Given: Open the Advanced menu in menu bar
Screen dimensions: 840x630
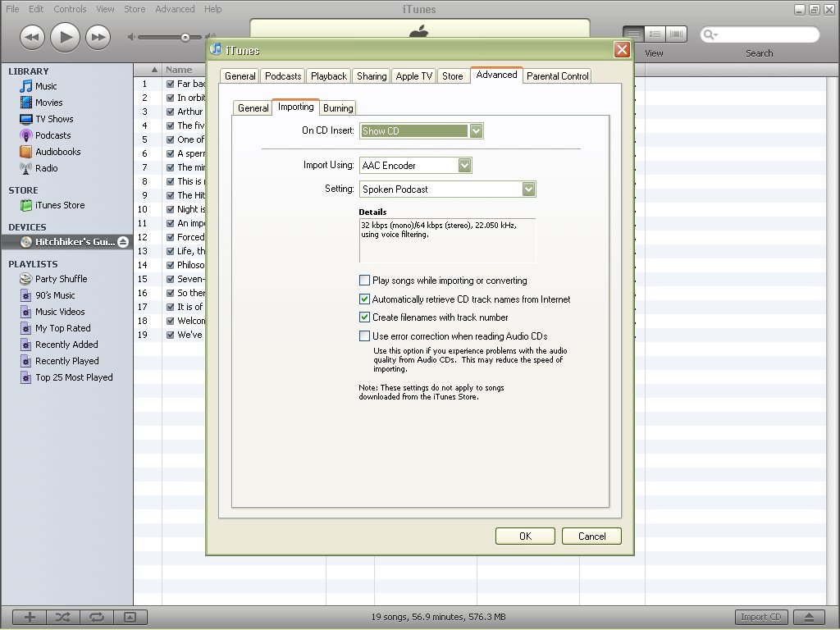Looking at the screenshot, I should click(x=175, y=9).
